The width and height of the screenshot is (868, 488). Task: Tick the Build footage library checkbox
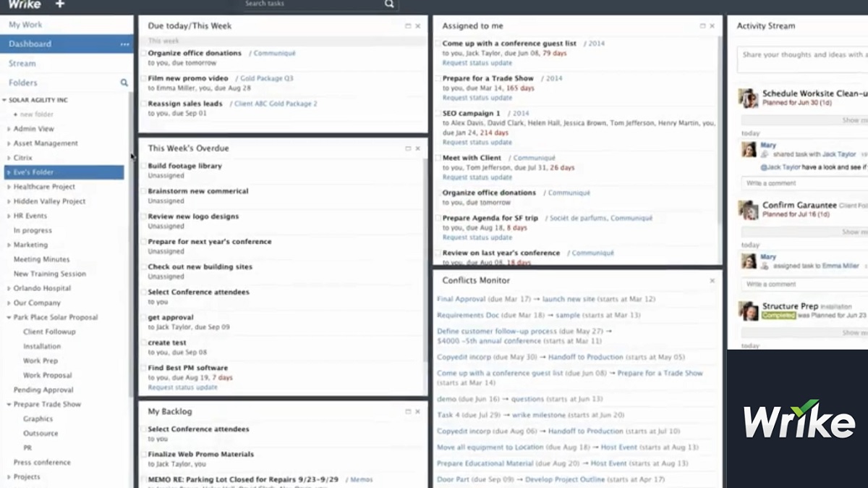pyautogui.click(x=143, y=167)
